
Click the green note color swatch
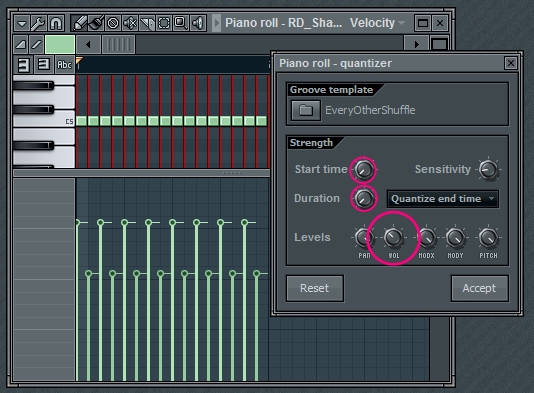tap(60, 44)
